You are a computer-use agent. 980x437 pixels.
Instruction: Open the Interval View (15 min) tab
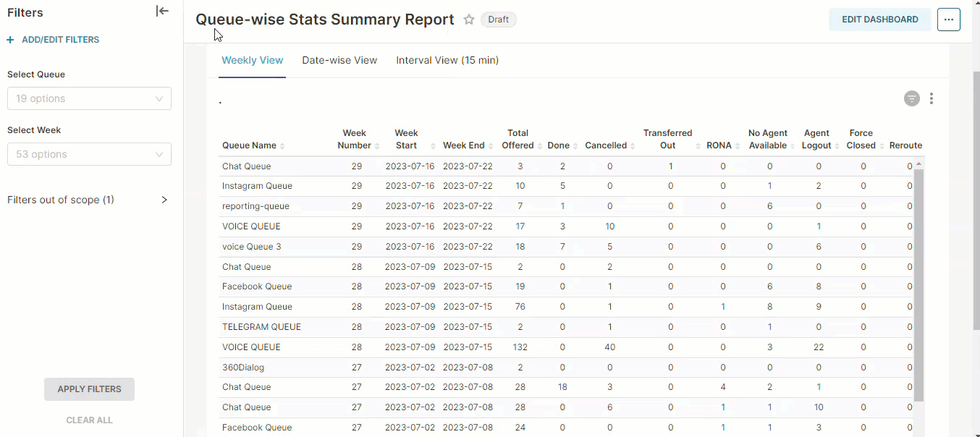447,60
